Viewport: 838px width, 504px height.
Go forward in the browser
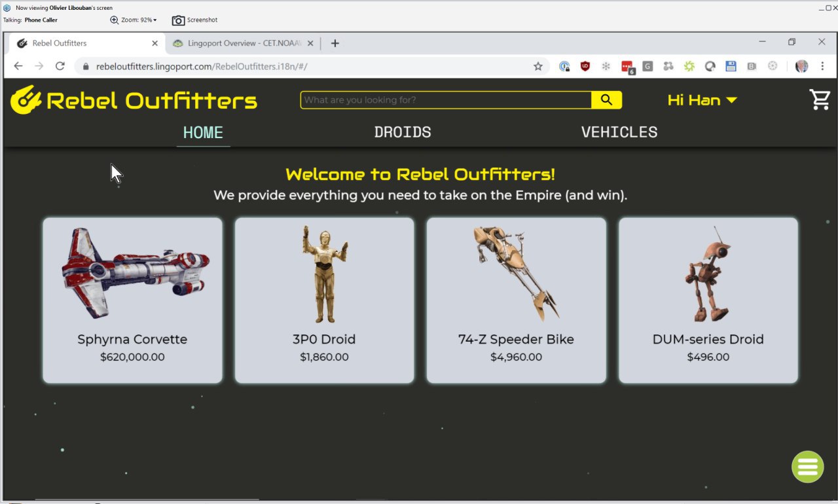pos(39,66)
